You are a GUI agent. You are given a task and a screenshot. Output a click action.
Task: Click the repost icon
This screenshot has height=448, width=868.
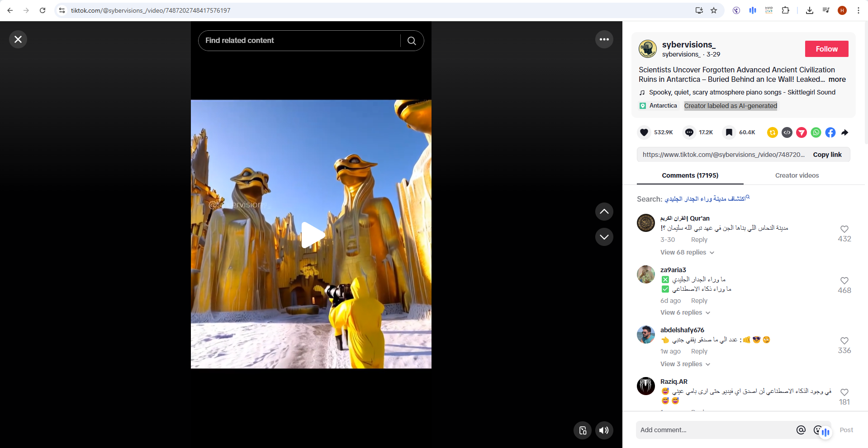tap(773, 132)
